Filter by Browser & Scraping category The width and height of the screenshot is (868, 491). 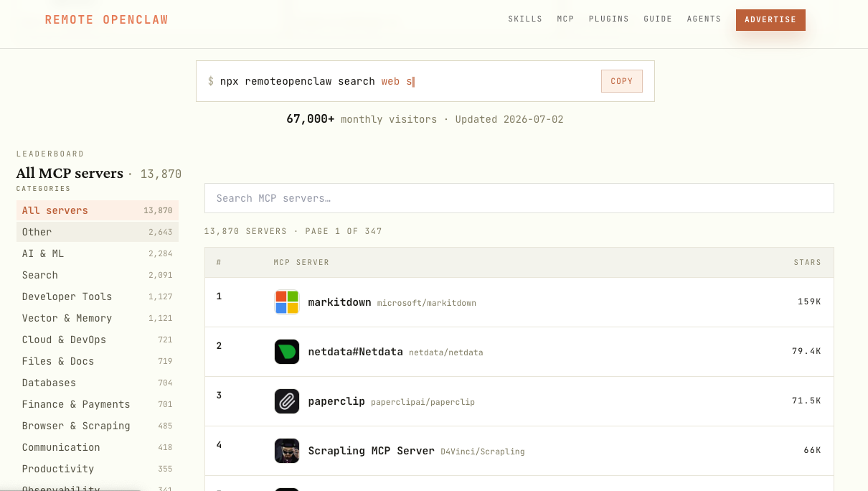[98, 426]
